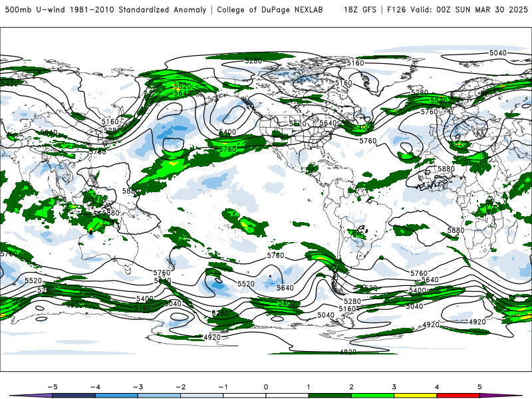Click the '0' colorbar tick label
The image size is (532, 399).
coord(266,387)
